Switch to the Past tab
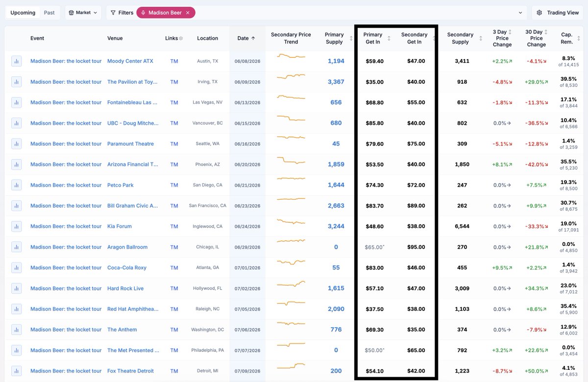Viewport: 588px width, 382px height. (x=49, y=13)
